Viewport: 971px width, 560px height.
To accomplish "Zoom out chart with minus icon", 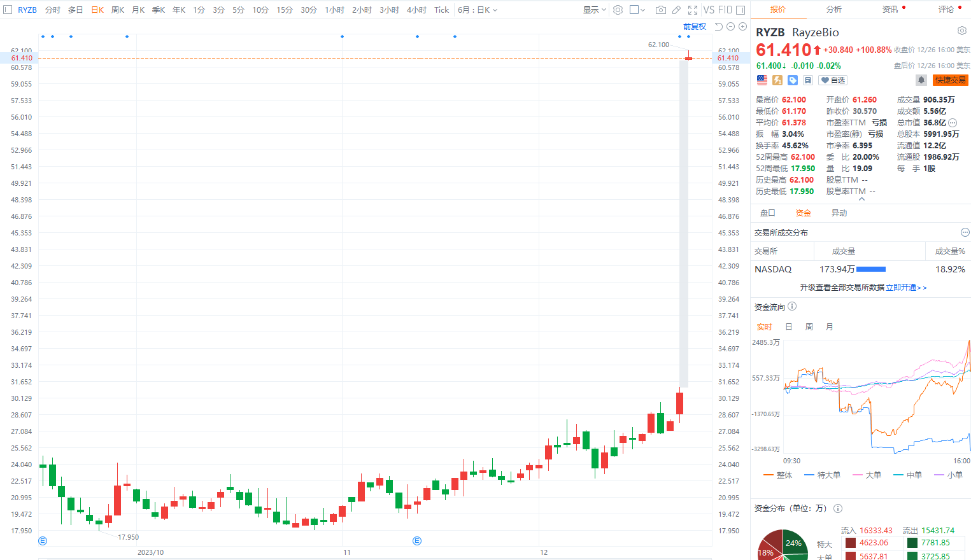I will (731, 27).
